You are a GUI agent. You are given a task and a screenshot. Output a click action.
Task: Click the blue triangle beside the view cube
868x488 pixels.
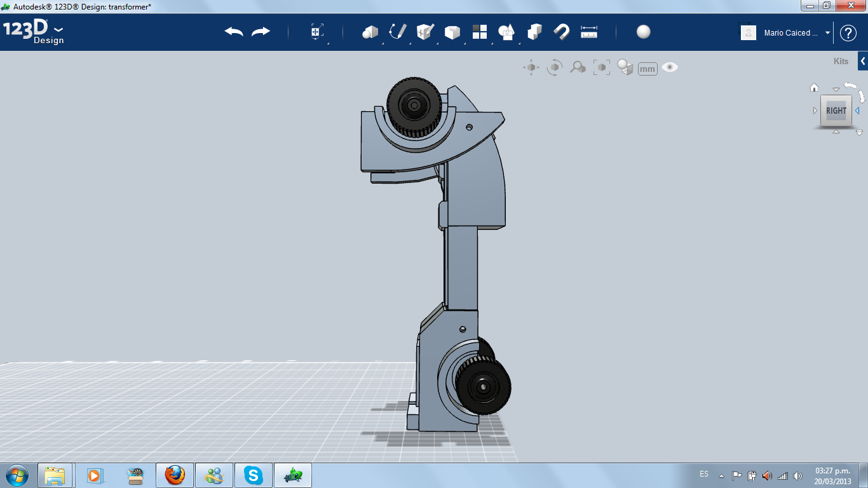pyautogui.click(x=857, y=111)
